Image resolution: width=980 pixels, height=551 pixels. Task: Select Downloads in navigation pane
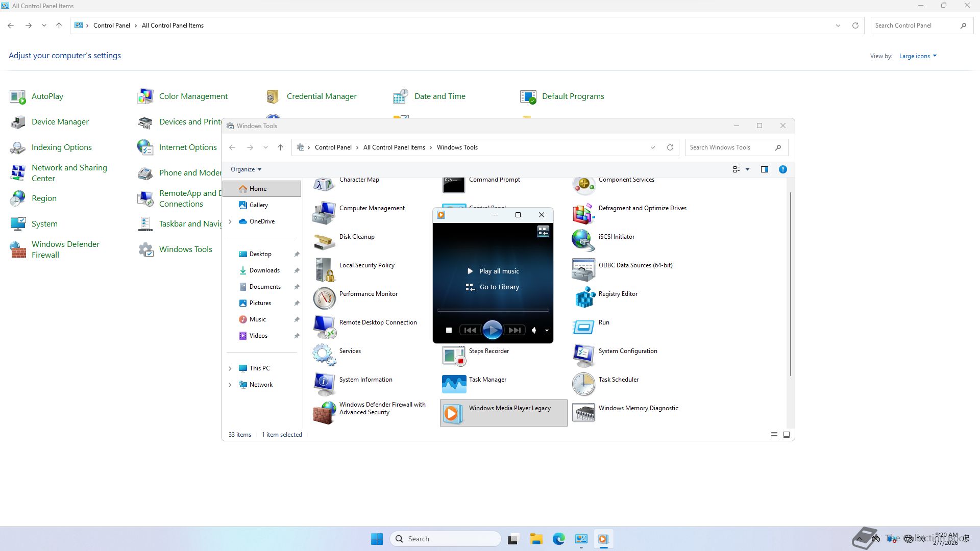[264, 270]
